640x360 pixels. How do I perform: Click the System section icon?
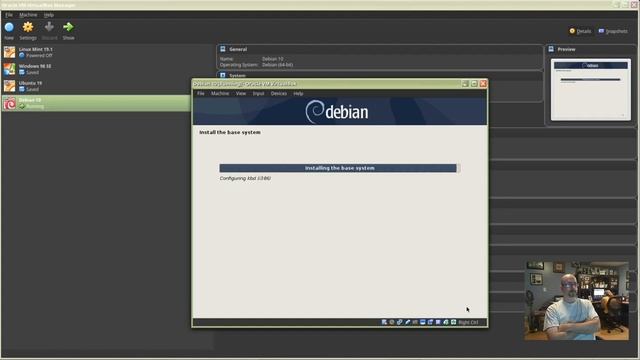click(223, 76)
